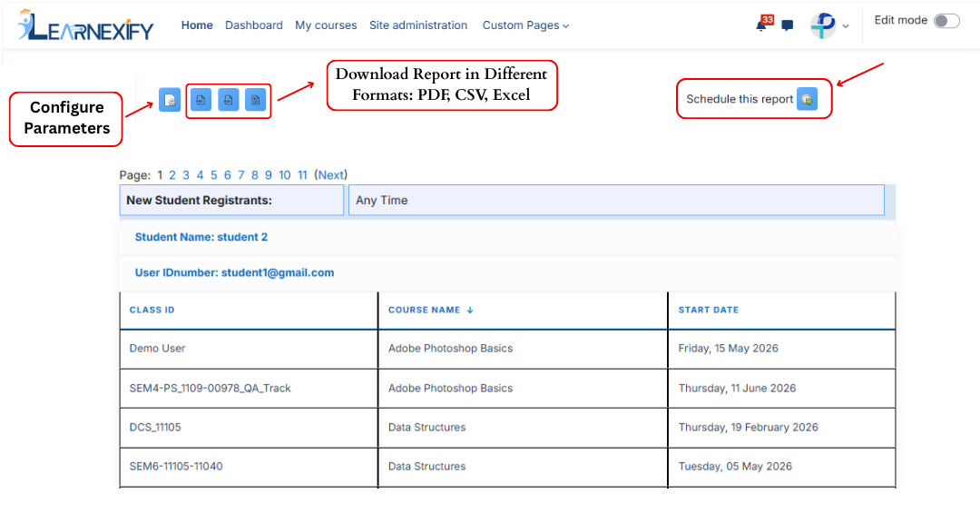Go to page 4 of results
The height and width of the screenshot is (514, 980).
[x=200, y=175]
